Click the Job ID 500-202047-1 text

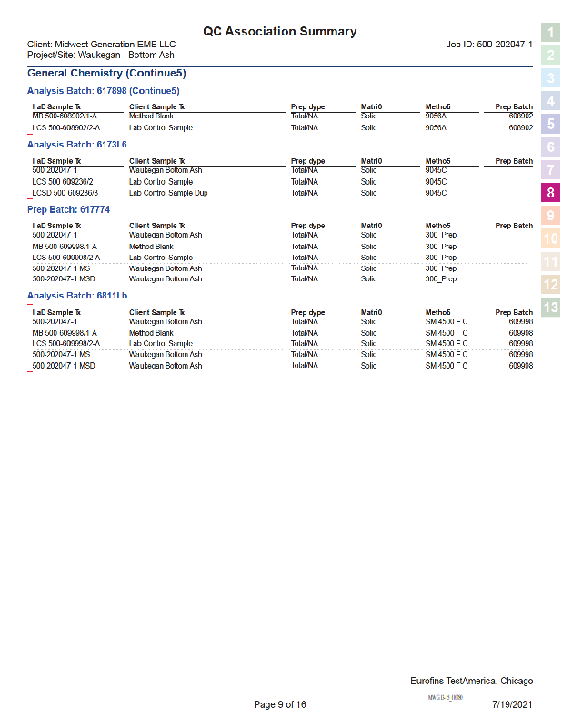[x=489, y=45]
